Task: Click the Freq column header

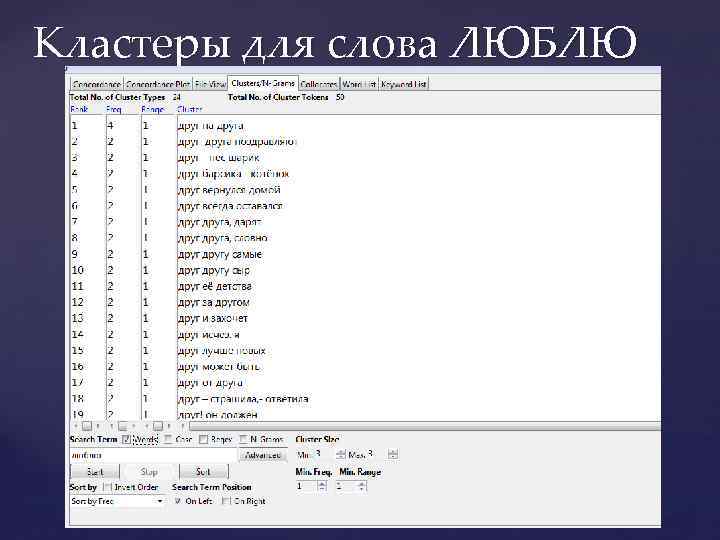Action: pyautogui.click(x=113, y=109)
